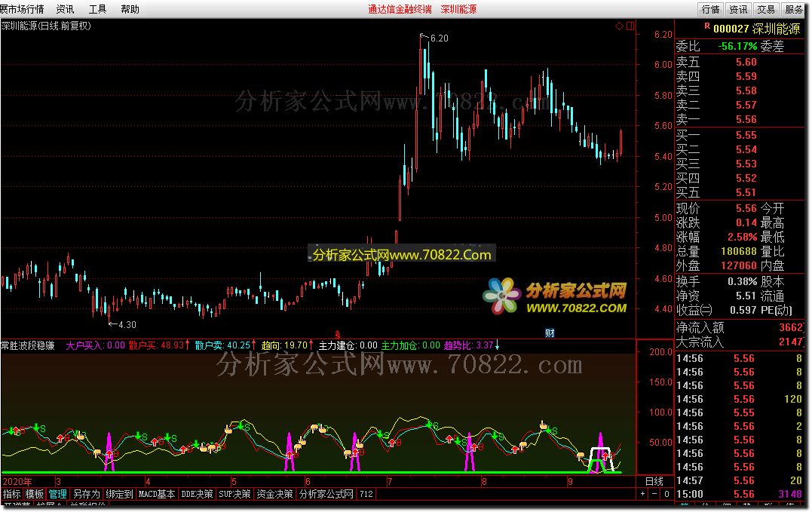Viewport: 812px width, 512px height.
Task: Switch to the DDE决策 indicator tab
Action: pyautogui.click(x=197, y=494)
